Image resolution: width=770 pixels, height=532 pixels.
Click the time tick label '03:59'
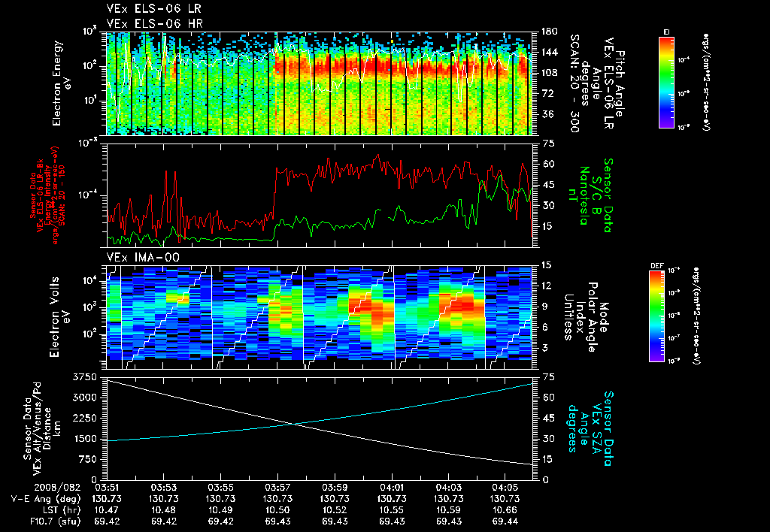pos(335,488)
